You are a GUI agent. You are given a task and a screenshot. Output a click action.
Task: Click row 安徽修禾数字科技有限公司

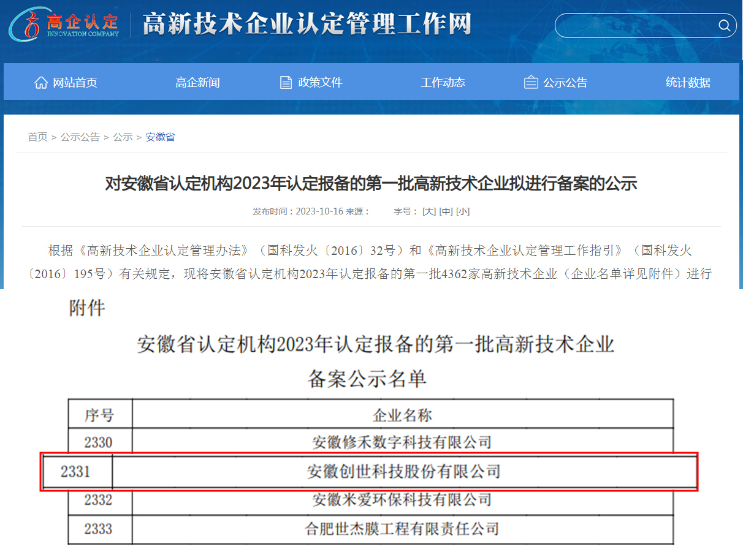pyautogui.click(x=402, y=442)
